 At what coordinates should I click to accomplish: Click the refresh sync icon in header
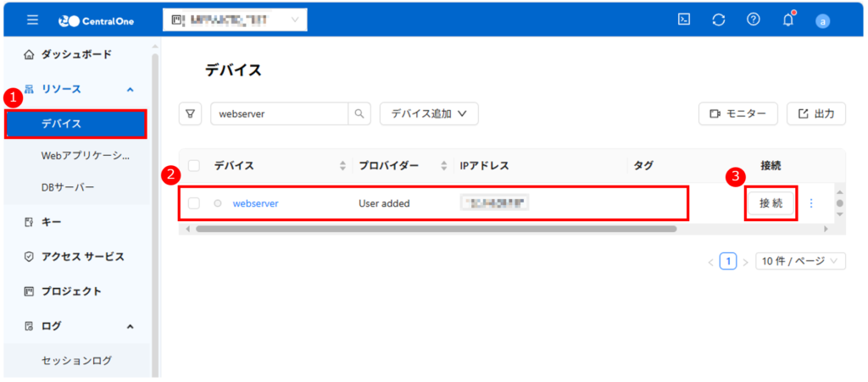719,20
